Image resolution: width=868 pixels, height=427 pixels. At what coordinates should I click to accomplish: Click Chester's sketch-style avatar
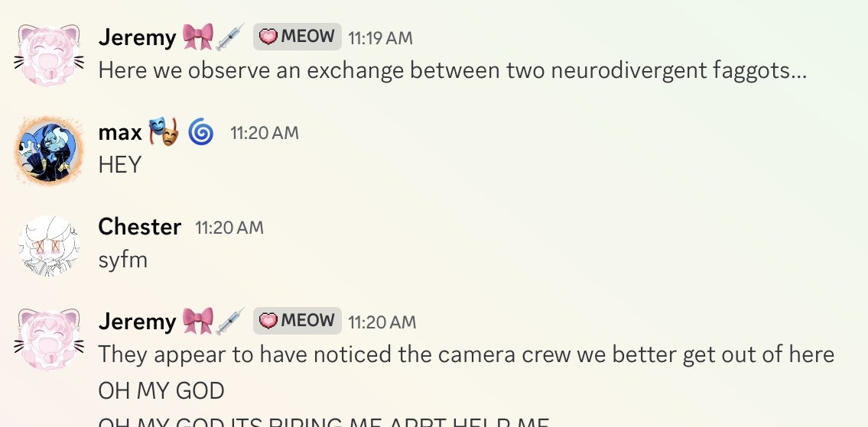click(49, 245)
